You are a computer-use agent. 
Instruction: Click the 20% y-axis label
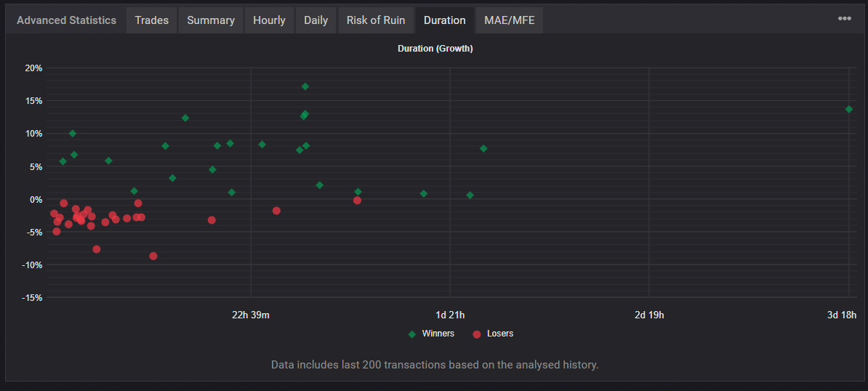coord(33,68)
